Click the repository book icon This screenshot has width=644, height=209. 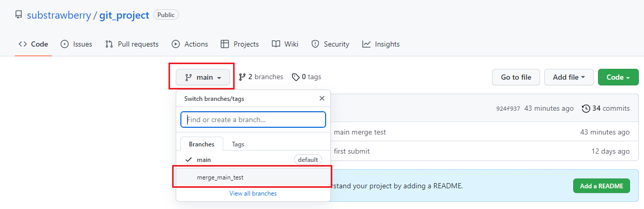point(19,15)
